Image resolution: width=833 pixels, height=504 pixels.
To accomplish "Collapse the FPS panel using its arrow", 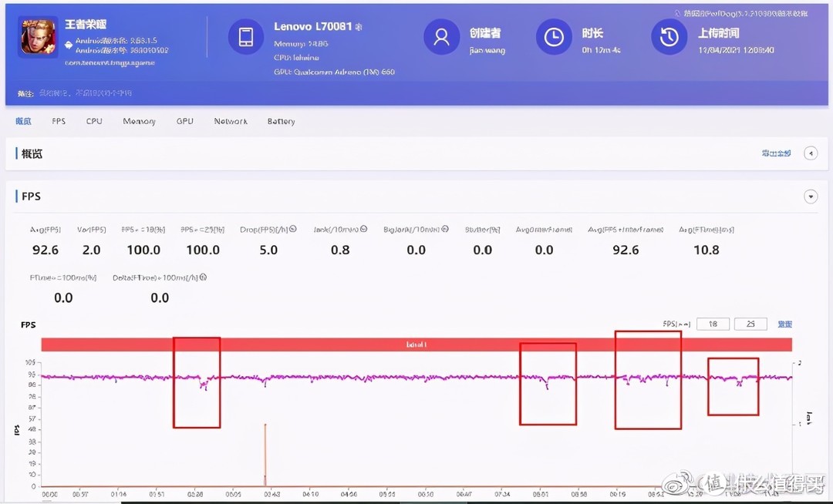I will [811, 197].
